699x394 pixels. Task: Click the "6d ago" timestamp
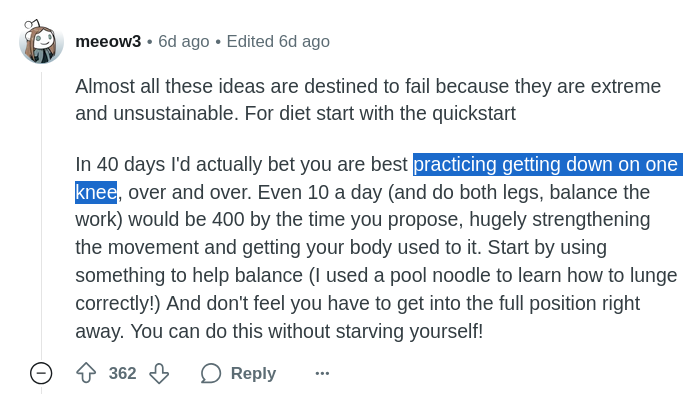(x=184, y=41)
